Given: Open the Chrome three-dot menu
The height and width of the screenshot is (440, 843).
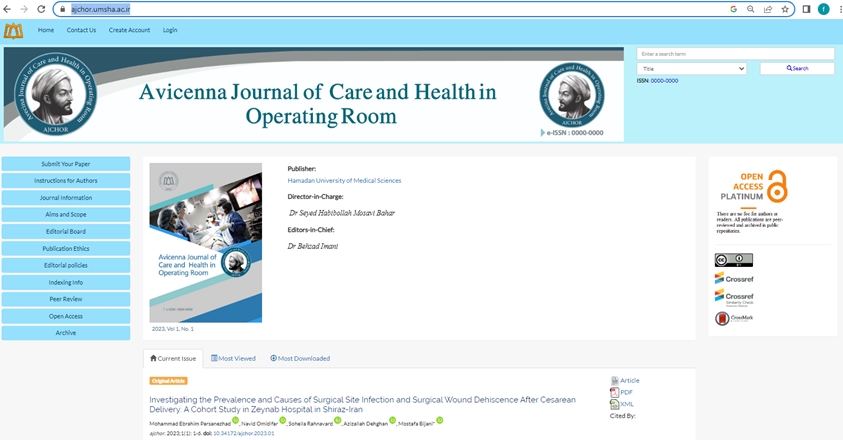Looking at the screenshot, I should coord(840,9).
